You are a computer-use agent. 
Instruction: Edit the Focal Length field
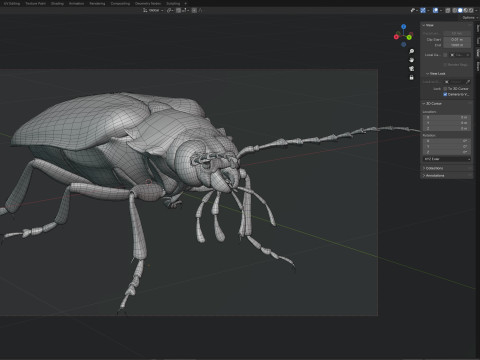click(457, 33)
